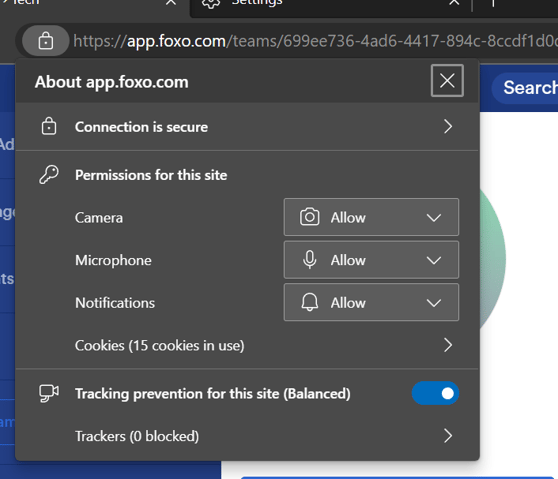Click the microphone icon in permission box
Viewport: 558px width, 479px height.
coord(309,259)
